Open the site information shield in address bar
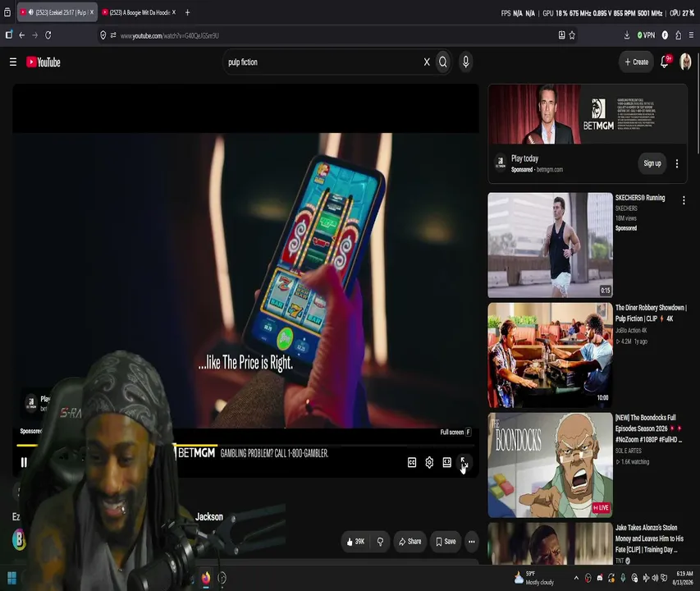700x591 pixels. pos(103,35)
